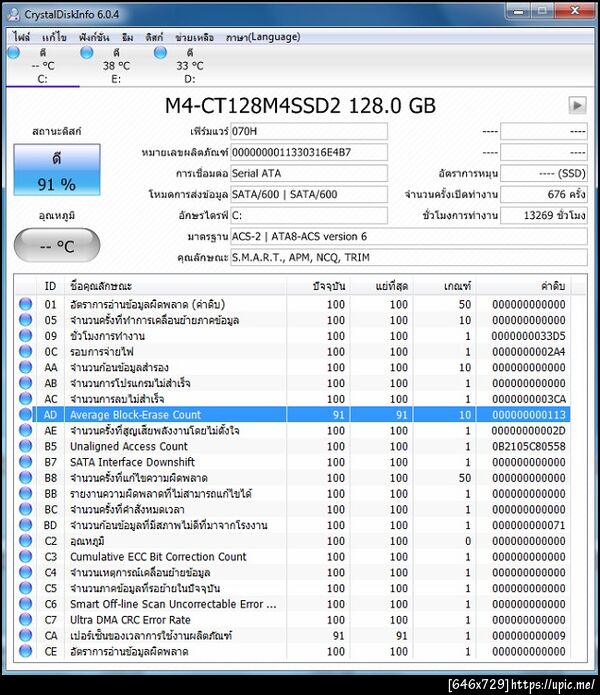Click the blue status orb of row BC

click(26, 509)
